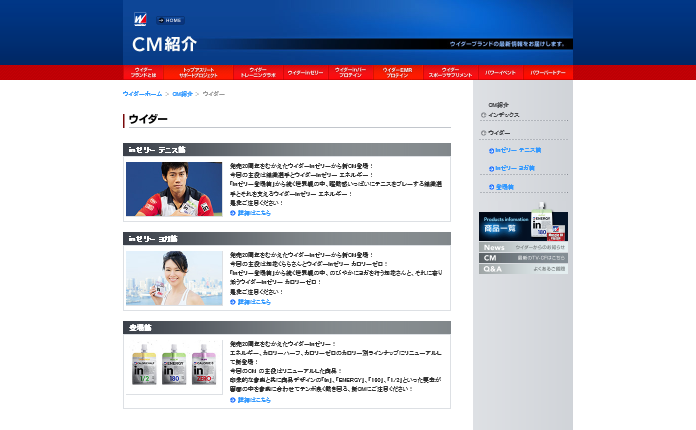Follow the CM紹介 breadcrumb link
Image resolution: width=696 pixels, height=430 pixels.
click(x=182, y=94)
